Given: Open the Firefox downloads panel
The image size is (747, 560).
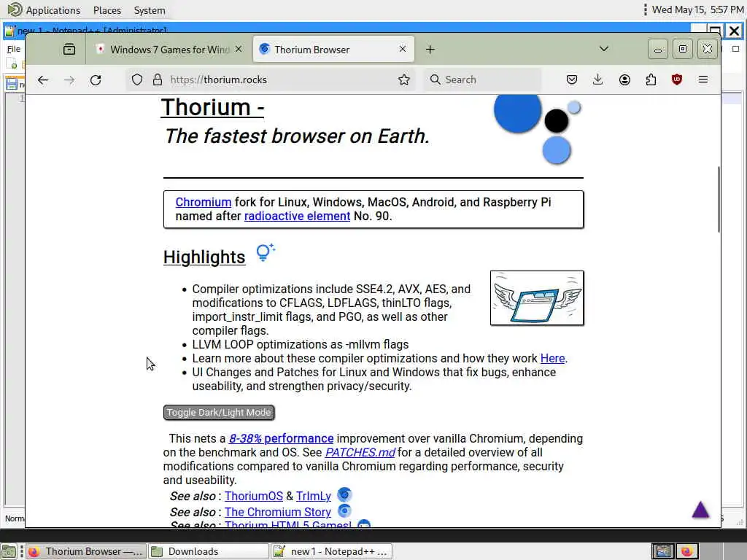Looking at the screenshot, I should (598, 79).
